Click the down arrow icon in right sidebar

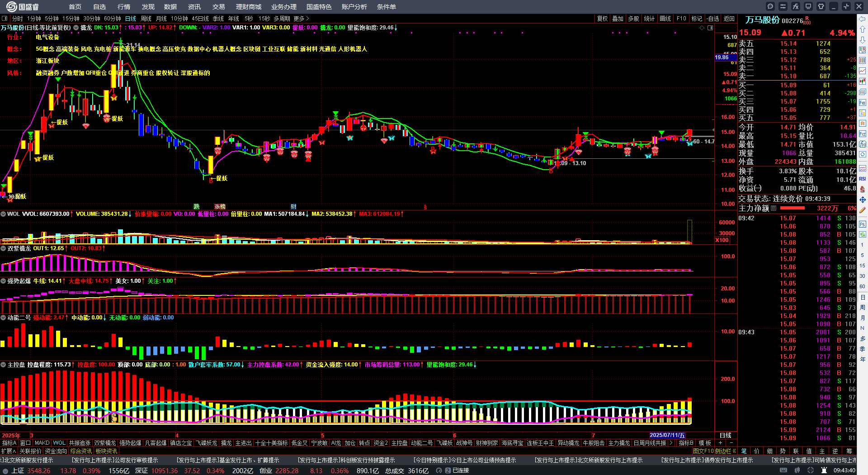click(x=863, y=40)
